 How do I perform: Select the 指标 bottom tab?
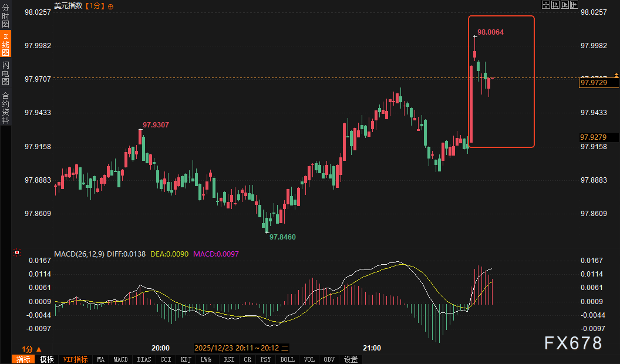24,359
